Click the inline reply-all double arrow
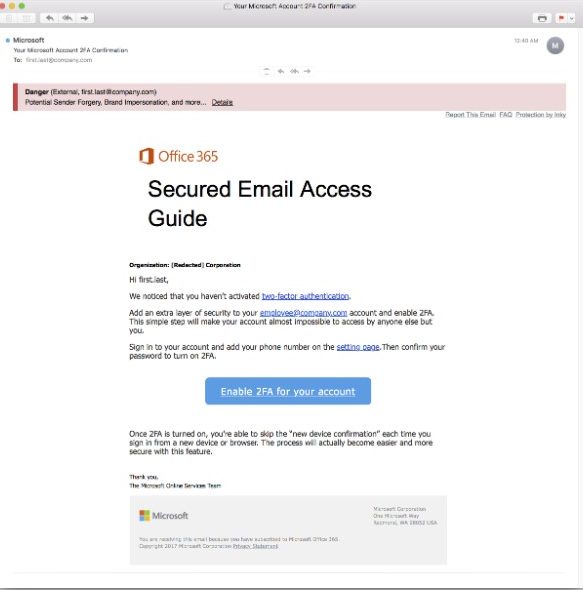Screen dimensions: 583x590 click(294, 71)
